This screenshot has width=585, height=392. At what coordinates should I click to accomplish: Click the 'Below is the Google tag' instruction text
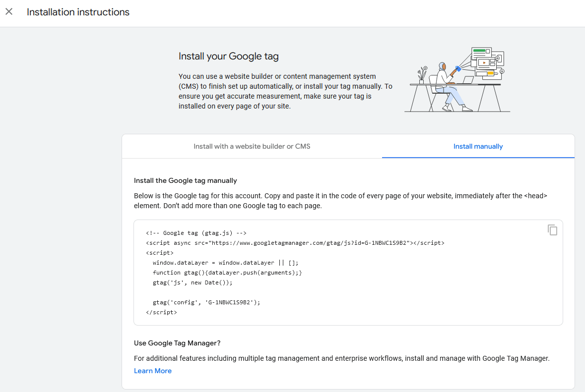[340, 201]
